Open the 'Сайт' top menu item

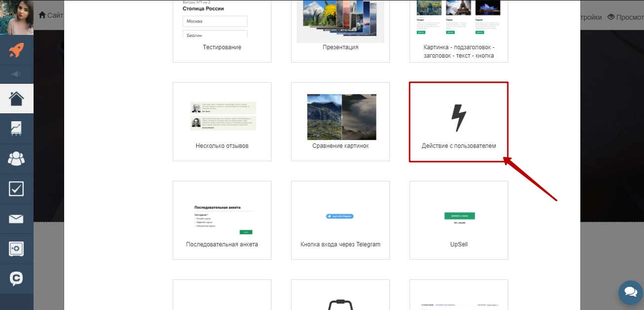pyautogui.click(x=51, y=15)
